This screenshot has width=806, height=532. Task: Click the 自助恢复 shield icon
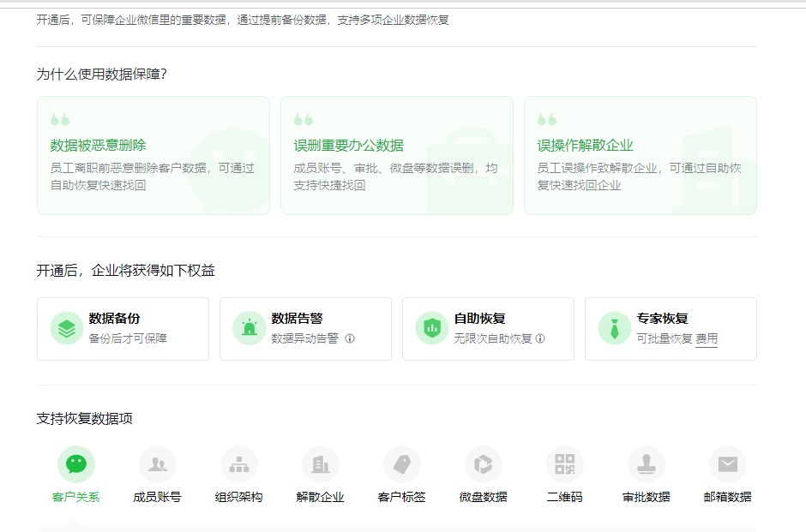tap(432, 328)
